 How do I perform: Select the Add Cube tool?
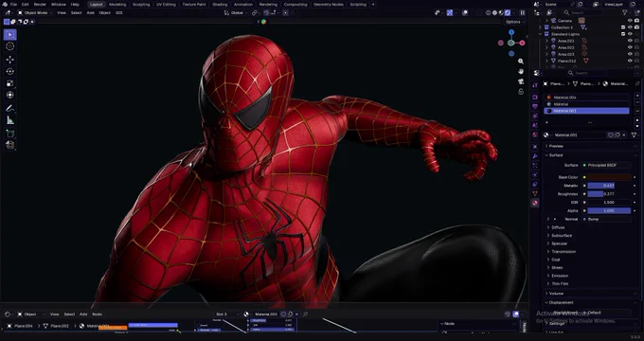pos(9,134)
